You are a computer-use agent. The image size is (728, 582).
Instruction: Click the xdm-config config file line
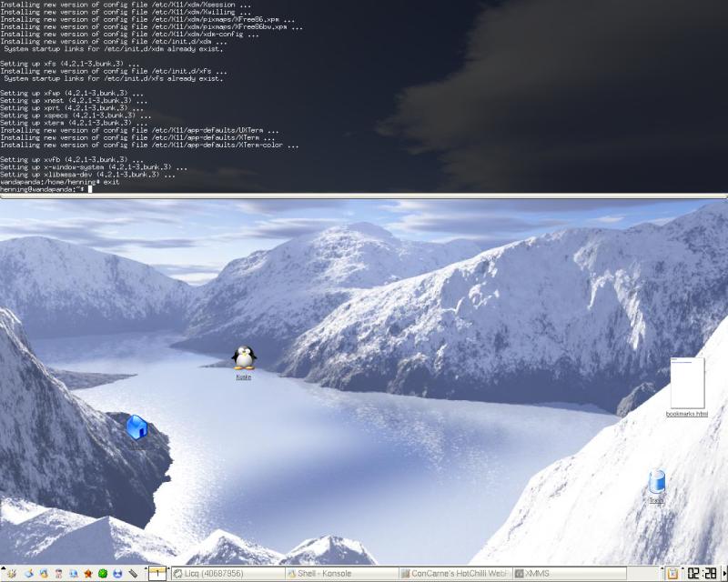pyautogui.click(x=130, y=35)
